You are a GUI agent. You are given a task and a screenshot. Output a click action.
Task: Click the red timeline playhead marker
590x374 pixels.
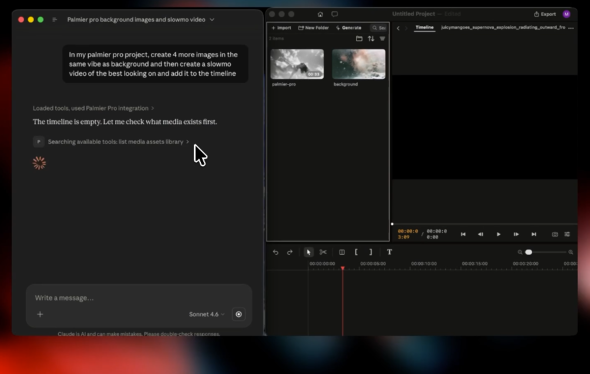342,268
